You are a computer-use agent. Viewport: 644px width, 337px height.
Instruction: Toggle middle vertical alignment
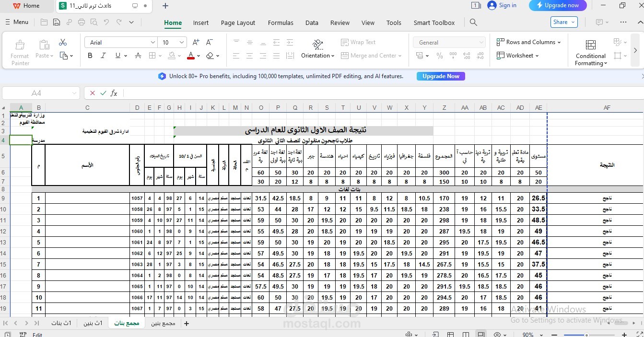tap(249, 42)
